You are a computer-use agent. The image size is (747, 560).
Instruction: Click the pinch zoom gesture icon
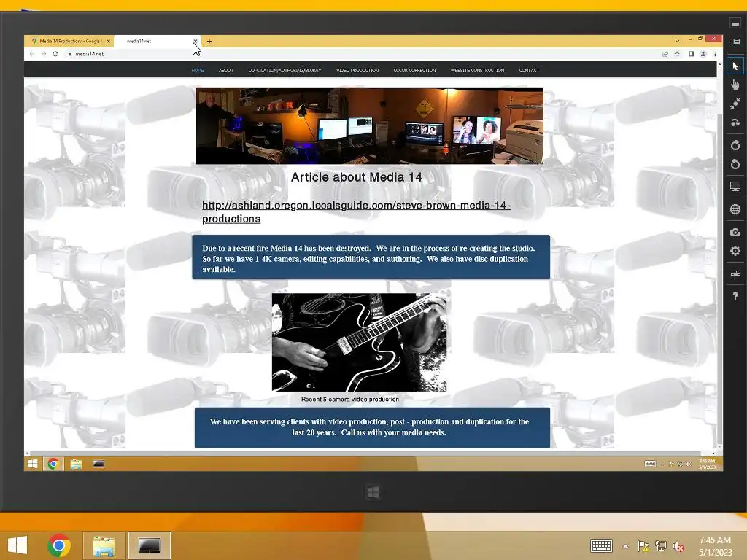[735, 104]
